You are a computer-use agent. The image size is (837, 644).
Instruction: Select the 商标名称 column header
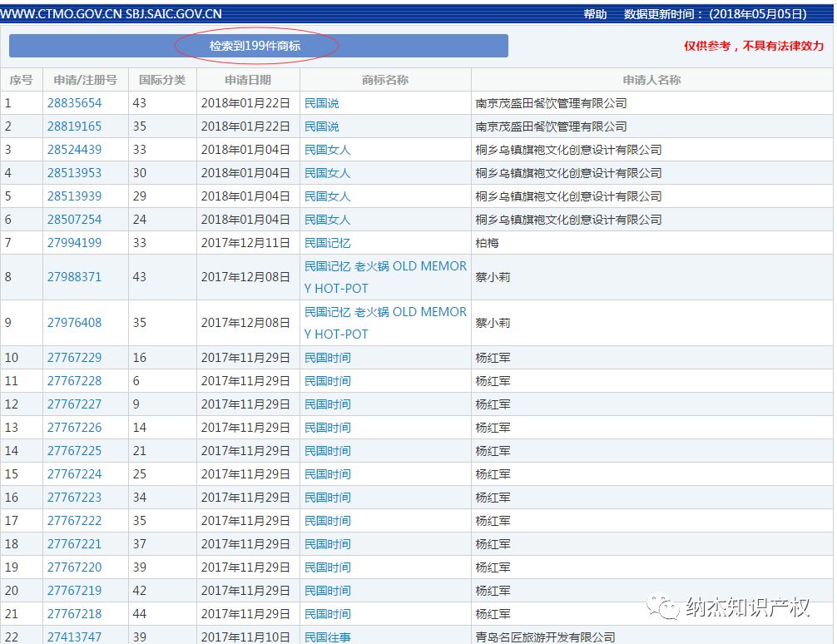[385, 80]
